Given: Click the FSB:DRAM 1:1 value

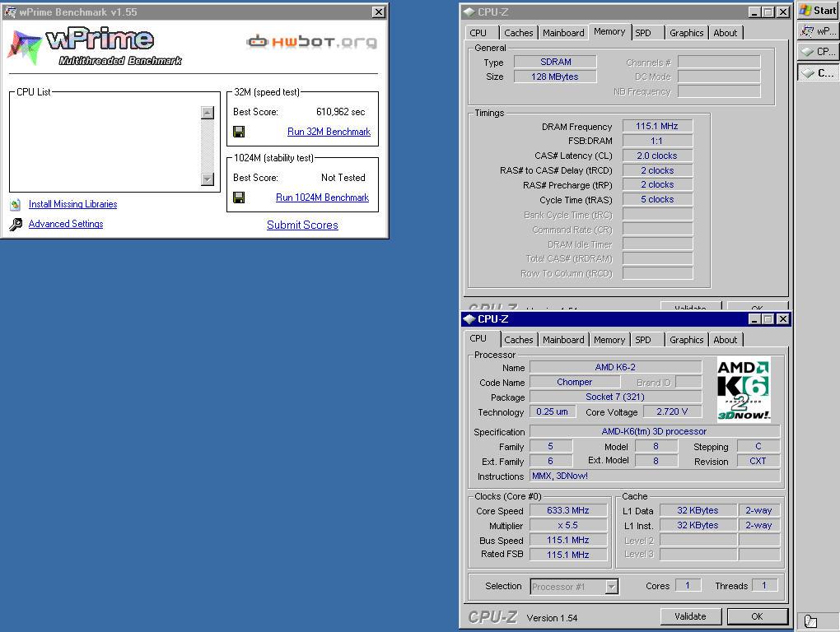Looking at the screenshot, I should [x=657, y=141].
